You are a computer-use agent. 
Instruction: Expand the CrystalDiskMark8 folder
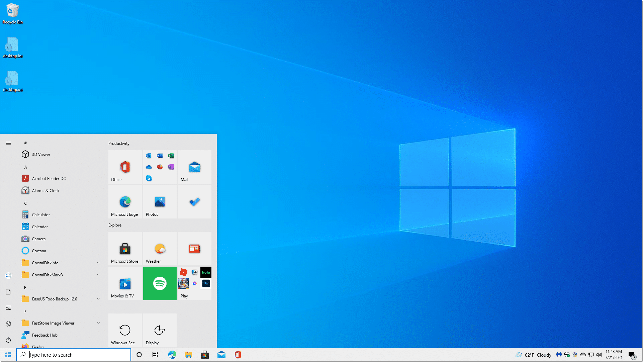pos(61,275)
